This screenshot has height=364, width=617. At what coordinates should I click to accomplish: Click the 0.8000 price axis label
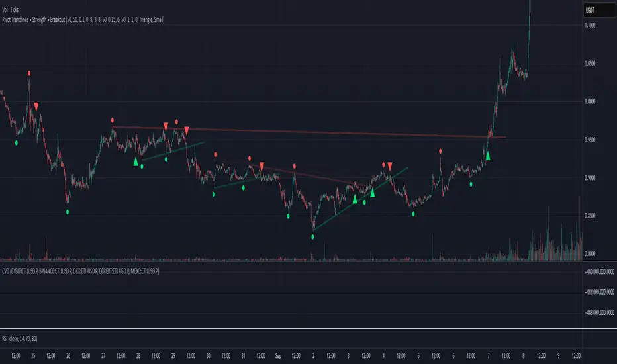tap(590, 254)
